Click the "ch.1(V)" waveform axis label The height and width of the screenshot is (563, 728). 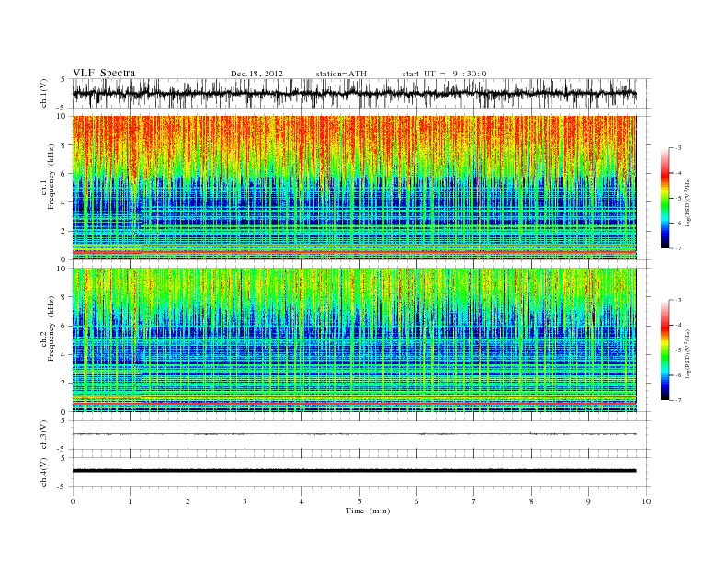pyautogui.click(x=43, y=93)
